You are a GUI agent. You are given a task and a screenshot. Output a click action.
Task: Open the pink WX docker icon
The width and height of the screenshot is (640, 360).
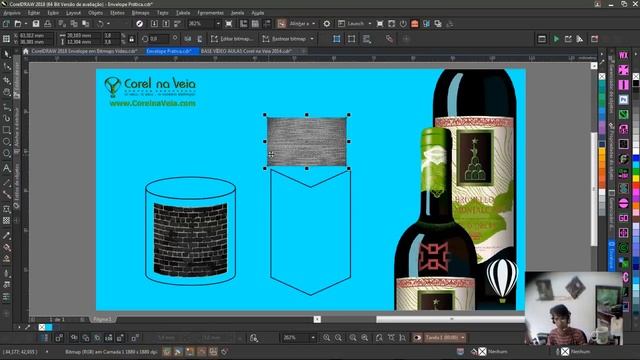pos(623,56)
